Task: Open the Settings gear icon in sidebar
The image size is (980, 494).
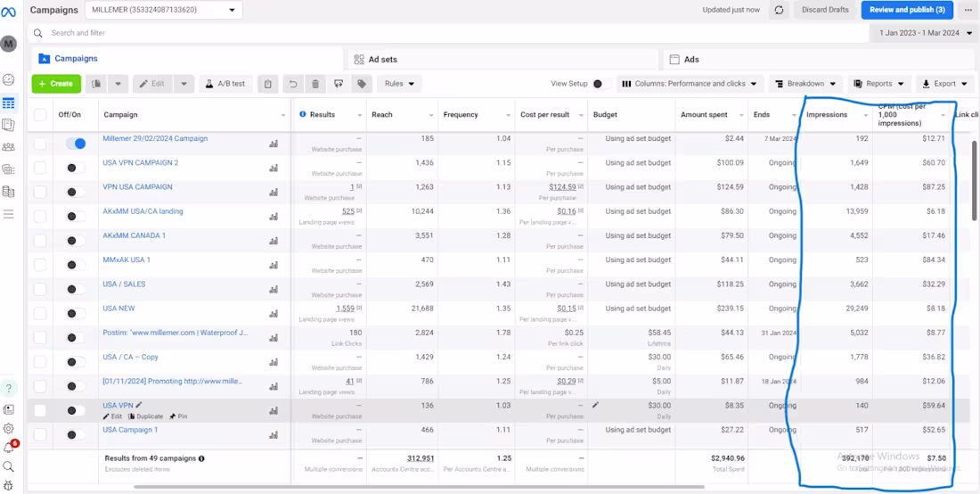Action: coord(8,428)
